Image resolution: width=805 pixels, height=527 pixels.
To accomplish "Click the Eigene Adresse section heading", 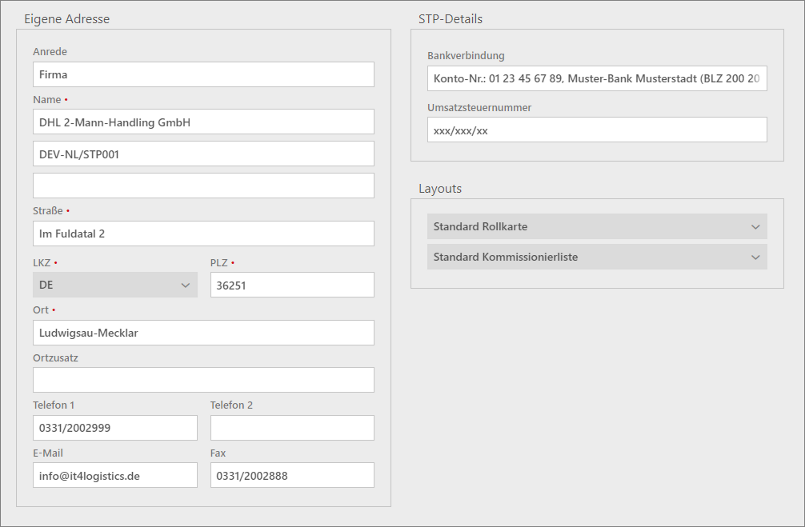I will (67, 19).
